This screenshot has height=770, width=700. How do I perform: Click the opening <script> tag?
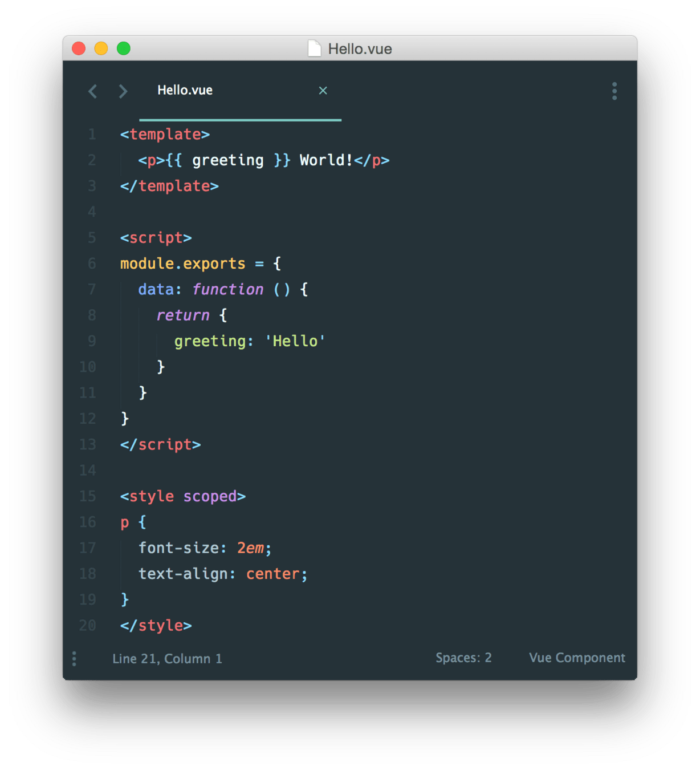tap(156, 238)
